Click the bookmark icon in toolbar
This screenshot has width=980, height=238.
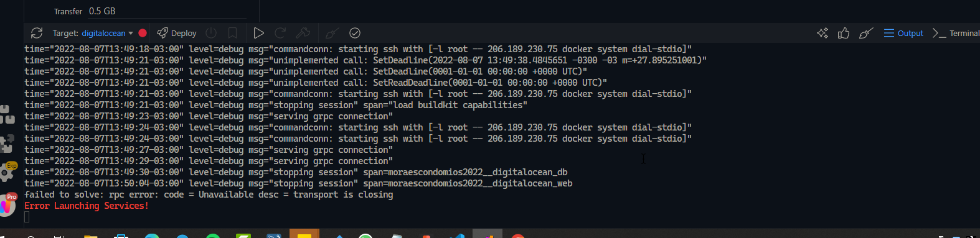(x=232, y=33)
